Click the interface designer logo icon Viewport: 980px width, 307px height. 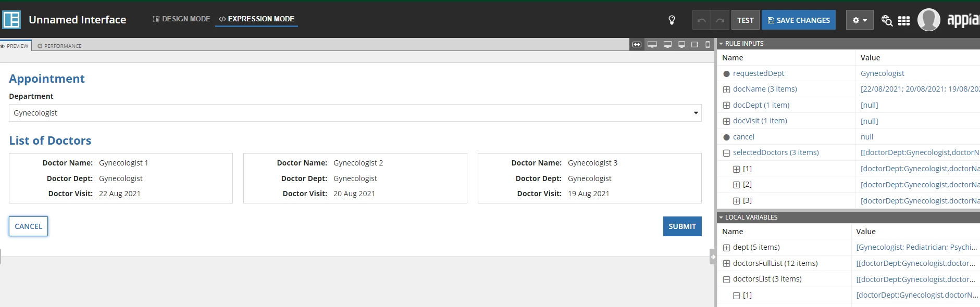(x=11, y=20)
